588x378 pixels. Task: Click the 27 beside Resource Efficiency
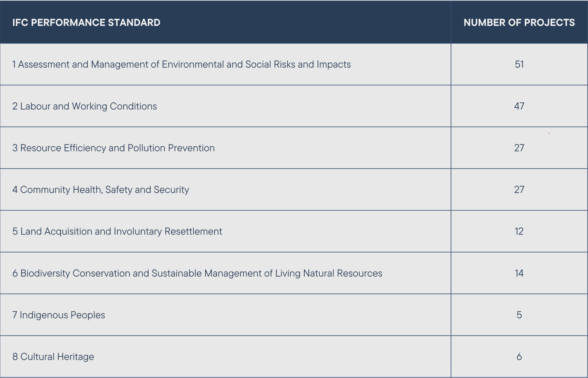click(519, 148)
